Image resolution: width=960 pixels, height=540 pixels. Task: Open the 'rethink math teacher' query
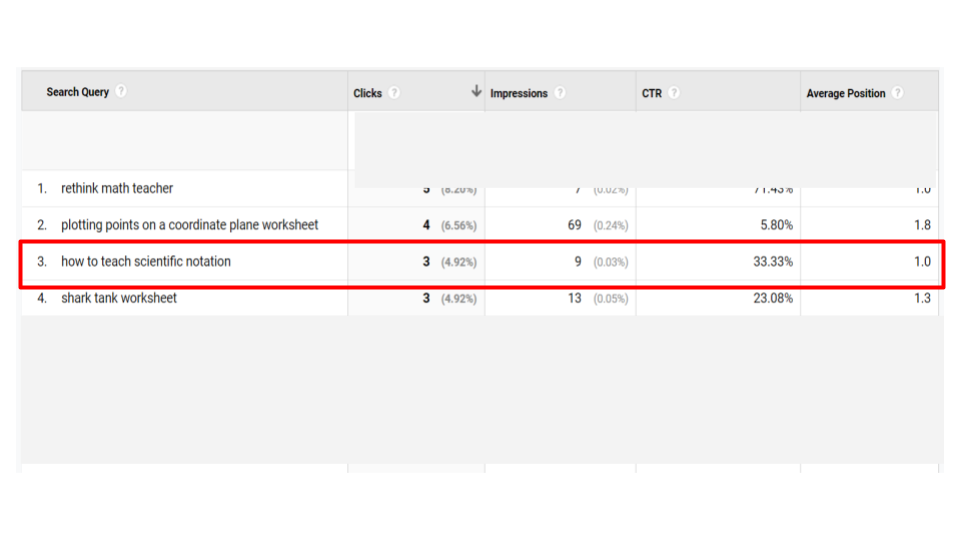pyautogui.click(x=117, y=188)
